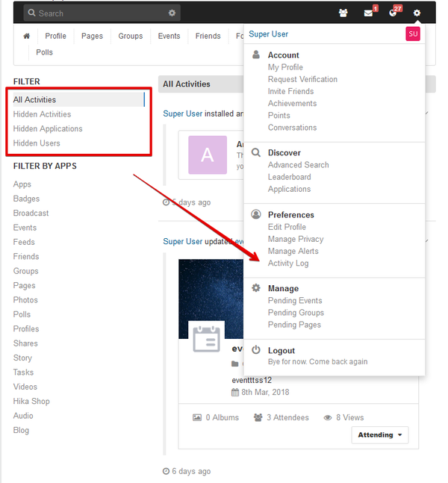This screenshot has width=448, height=483.
Task: Open Polls navigation tab
Action: point(44,52)
